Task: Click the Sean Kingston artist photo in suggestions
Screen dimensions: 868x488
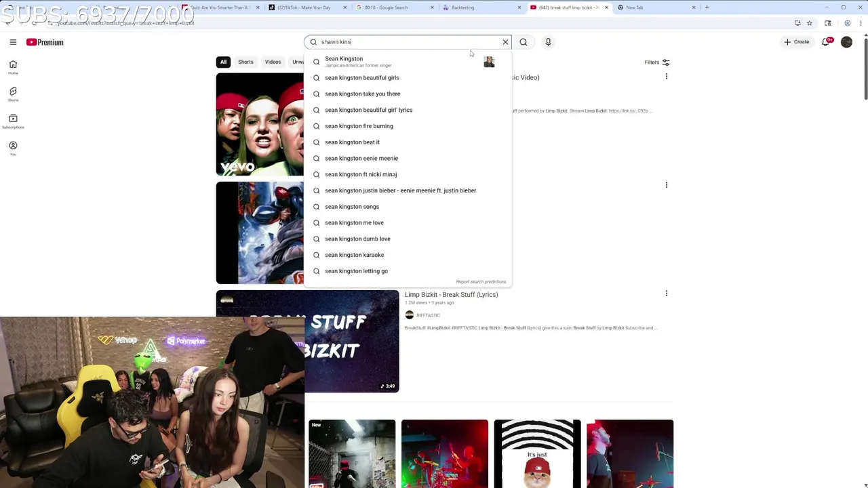Action: click(x=489, y=62)
